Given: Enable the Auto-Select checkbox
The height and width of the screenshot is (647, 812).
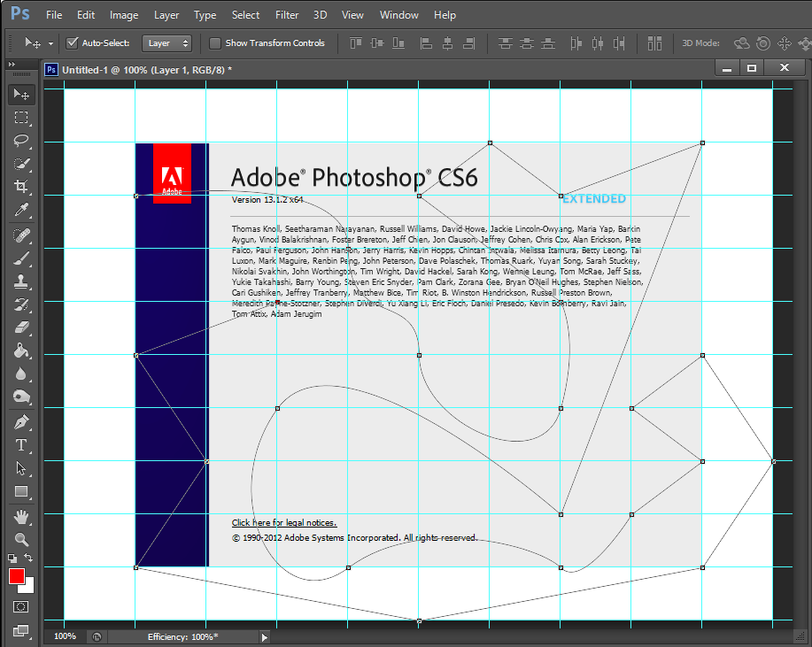Looking at the screenshot, I should (73, 42).
